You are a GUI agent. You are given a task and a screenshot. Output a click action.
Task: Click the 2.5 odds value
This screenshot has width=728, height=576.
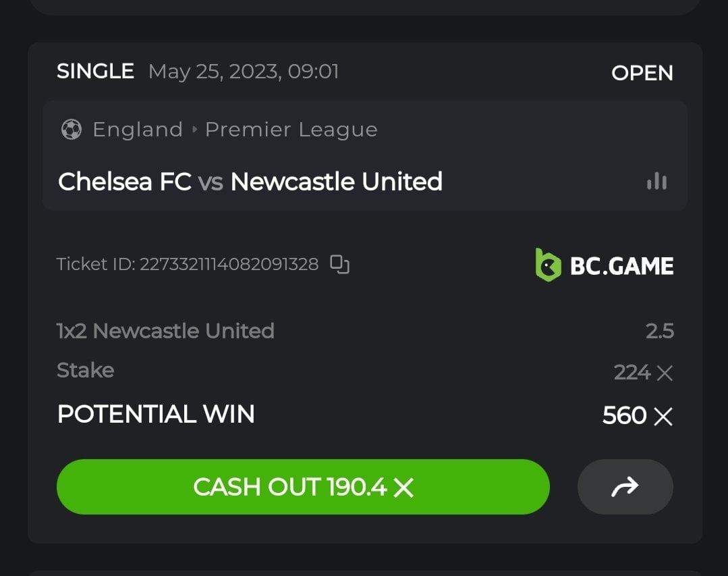click(x=659, y=331)
